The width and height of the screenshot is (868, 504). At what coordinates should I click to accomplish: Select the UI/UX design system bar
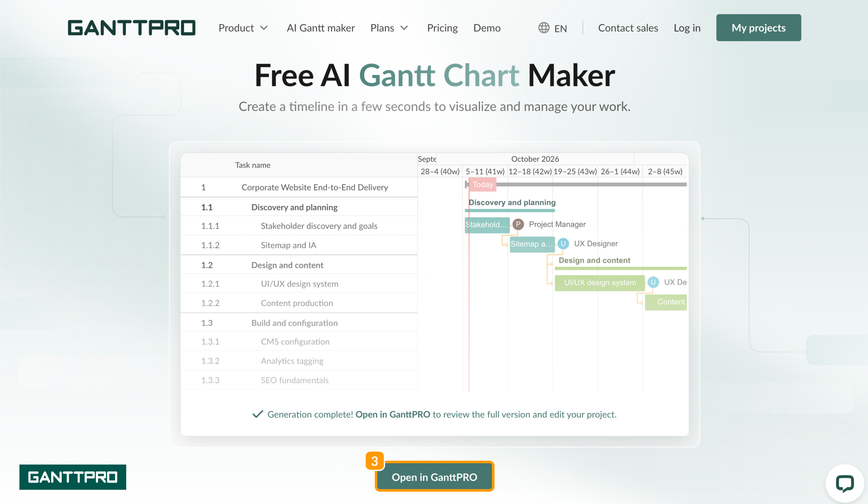point(600,283)
